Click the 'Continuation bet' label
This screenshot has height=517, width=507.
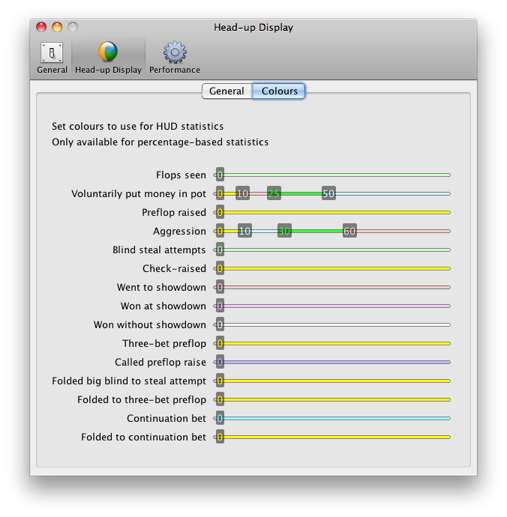coord(166,418)
